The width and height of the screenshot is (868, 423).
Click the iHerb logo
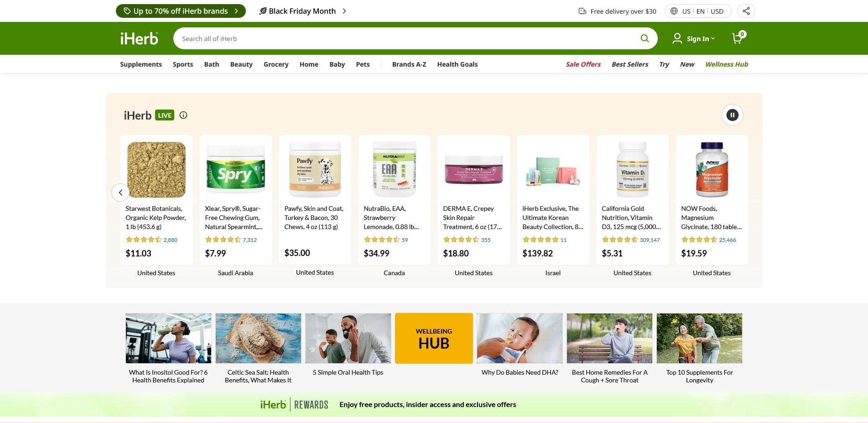click(139, 38)
